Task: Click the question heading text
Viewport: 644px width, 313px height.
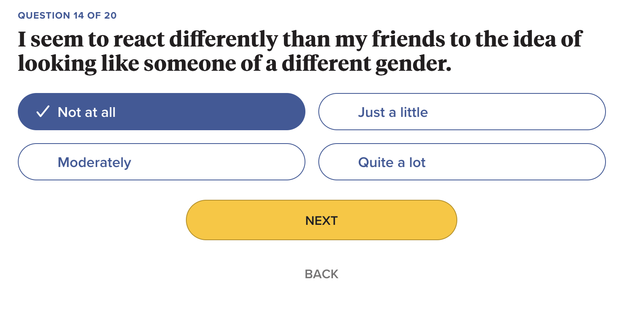Action: (x=300, y=51)
